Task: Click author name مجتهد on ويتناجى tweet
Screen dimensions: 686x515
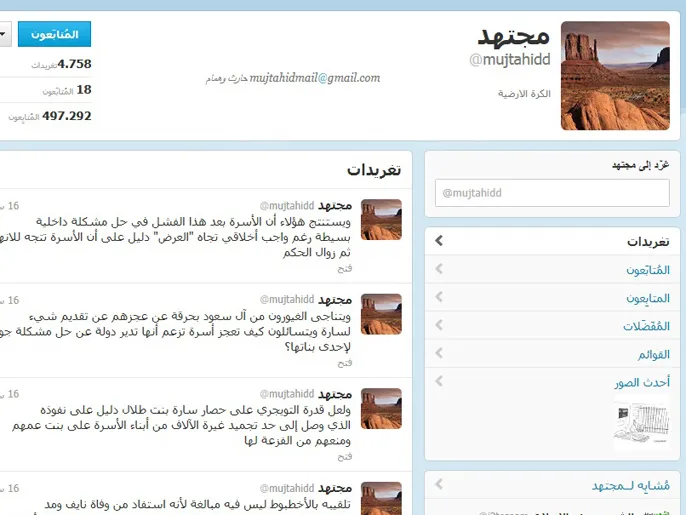Action: pos(335,300)
